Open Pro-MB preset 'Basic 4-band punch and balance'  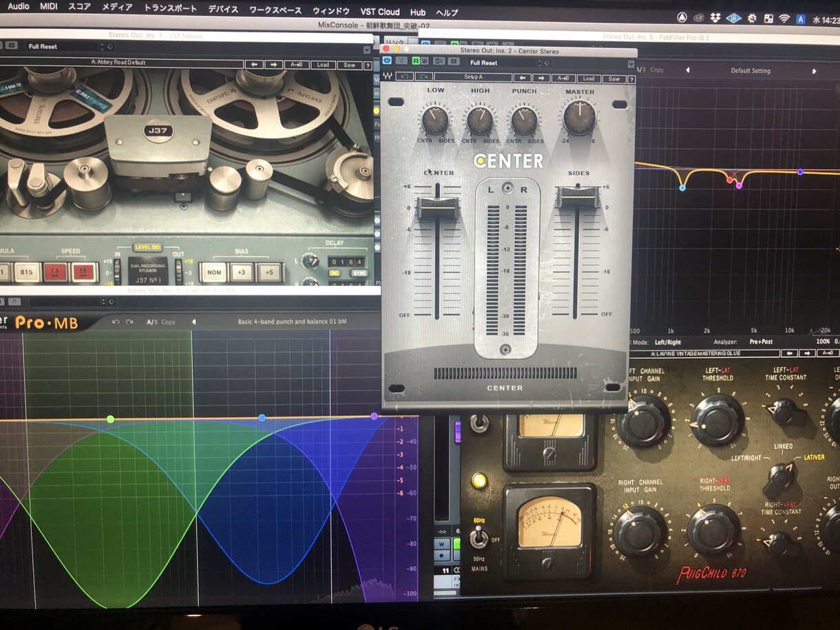(x=292, y=322)
